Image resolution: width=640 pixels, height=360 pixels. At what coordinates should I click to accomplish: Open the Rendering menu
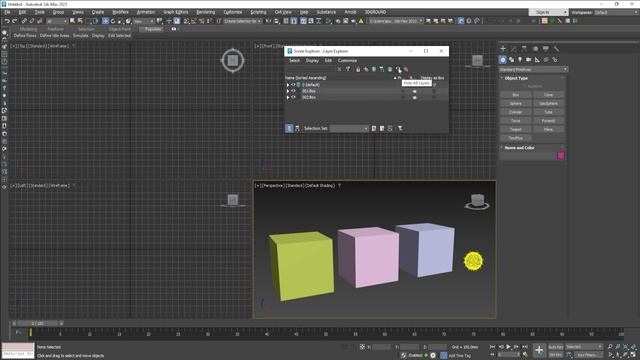(x=205, y=12)
